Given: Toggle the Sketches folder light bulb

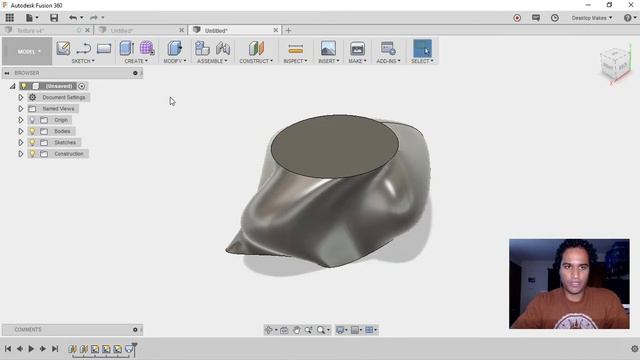Looking at the screenshot, I should coord(32,142).
